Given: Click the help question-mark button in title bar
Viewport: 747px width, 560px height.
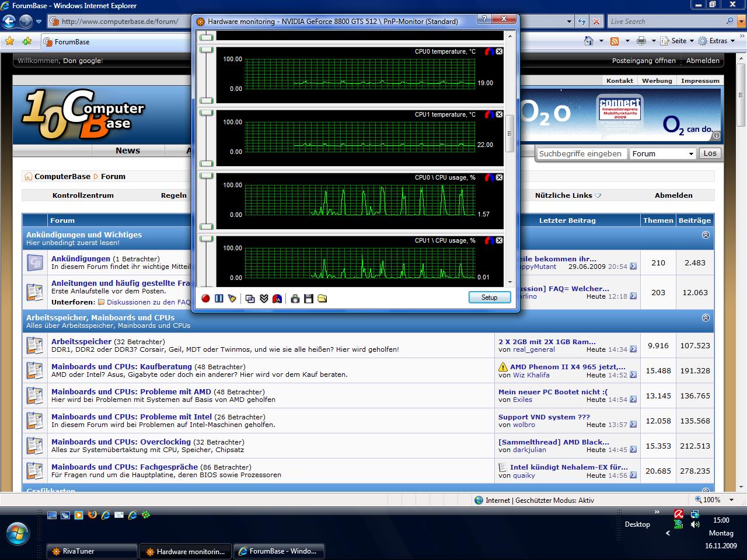Looking at the screenshot, I should tap(484, 19).
